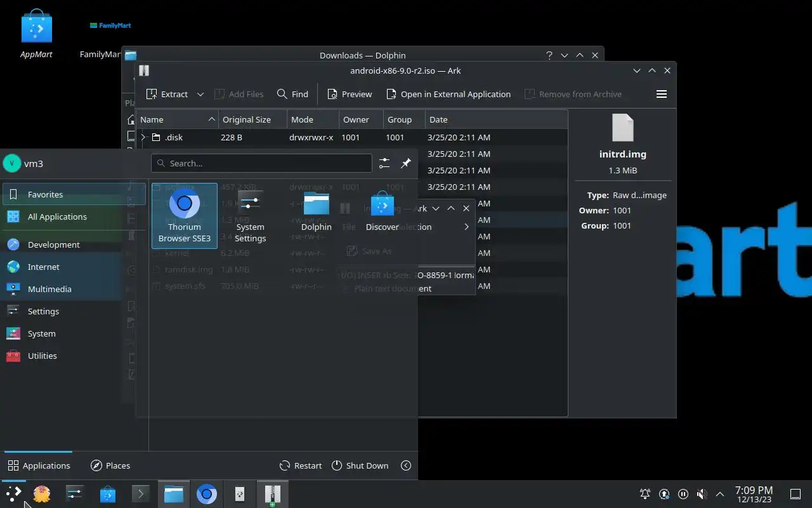
Task: Open the clock showing 7:09 PM
Action: (x=754, y=494)
